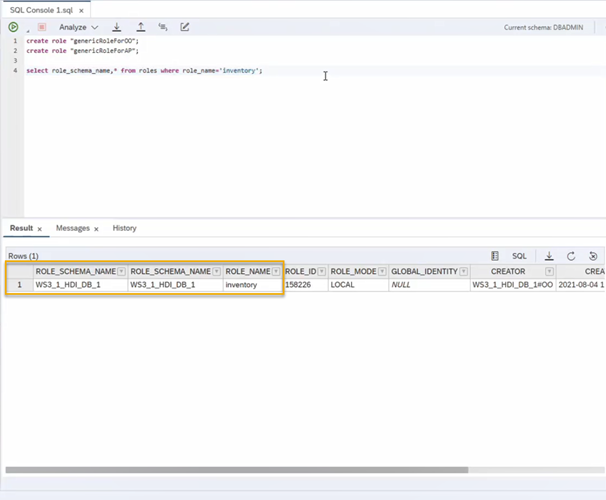Click the download icon in the editor toolbar

pyautogui.click(x=116, y=27)
